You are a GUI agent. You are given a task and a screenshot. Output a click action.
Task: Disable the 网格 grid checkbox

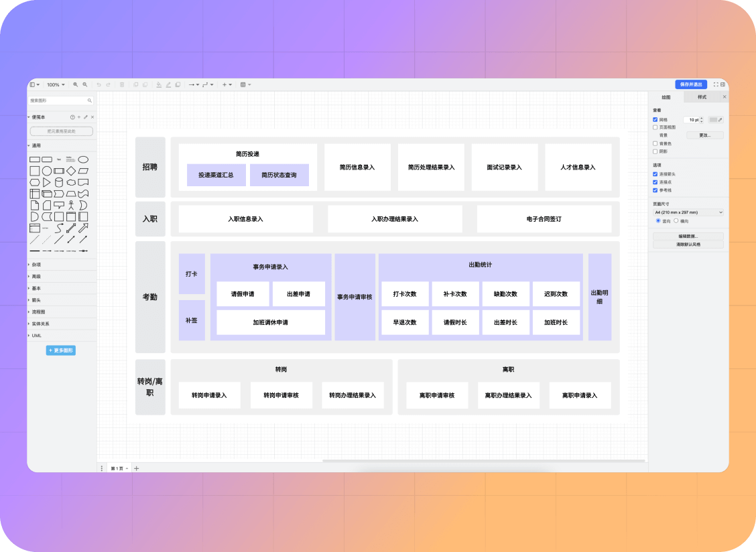pos(655,120)
